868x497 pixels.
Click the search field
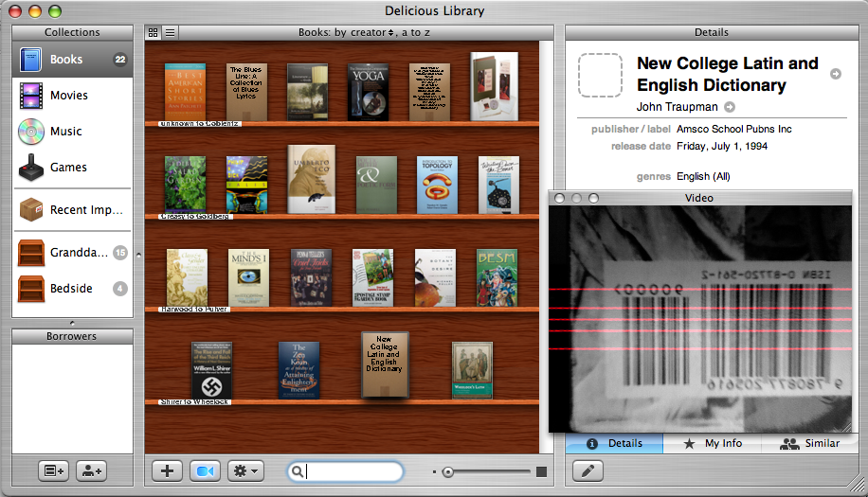click(346, 471)
